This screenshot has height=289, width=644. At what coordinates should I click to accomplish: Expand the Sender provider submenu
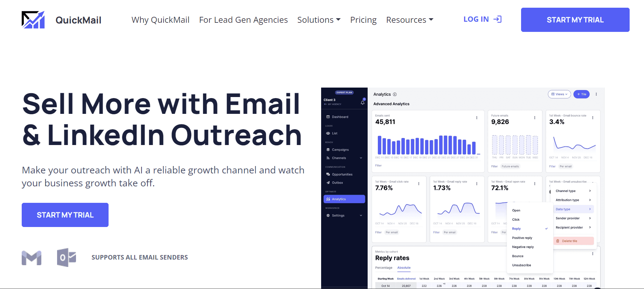[x=573, y=218]
